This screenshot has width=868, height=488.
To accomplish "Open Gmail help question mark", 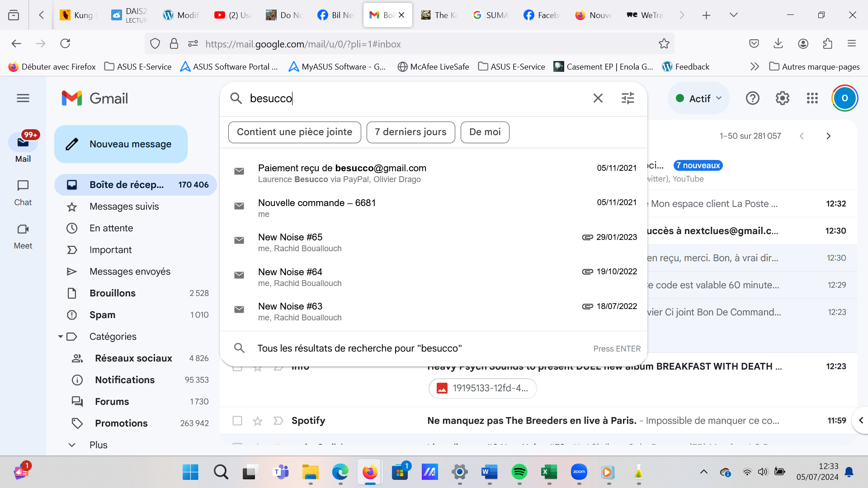I will tap(752, 98).
